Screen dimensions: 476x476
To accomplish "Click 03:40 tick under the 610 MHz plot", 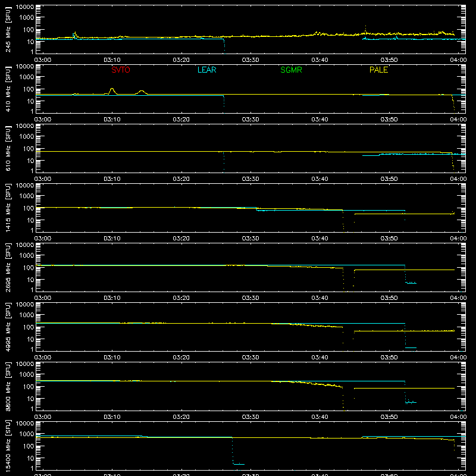I will click(320, 179).
